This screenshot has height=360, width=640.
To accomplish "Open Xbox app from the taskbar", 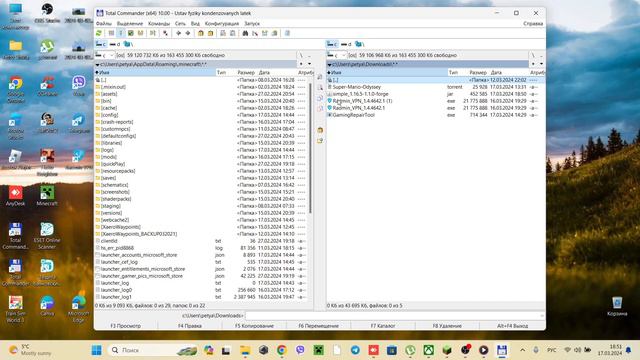I will [429, 350].
